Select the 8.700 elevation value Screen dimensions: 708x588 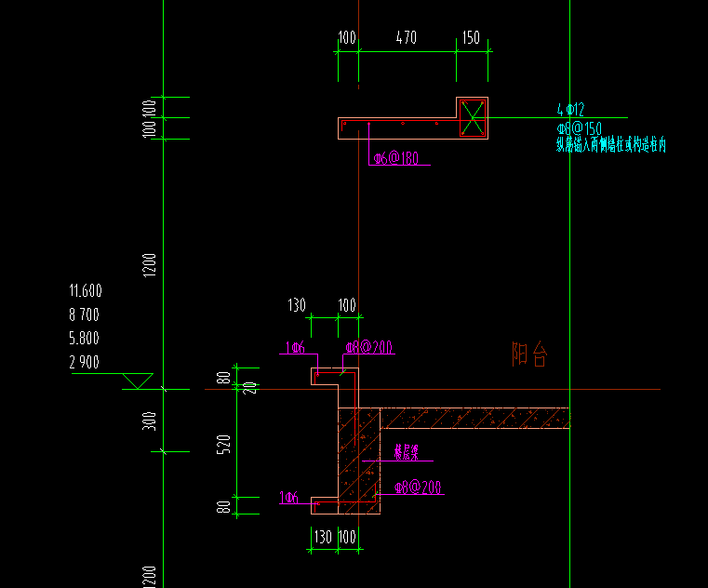tap(84, 314)
